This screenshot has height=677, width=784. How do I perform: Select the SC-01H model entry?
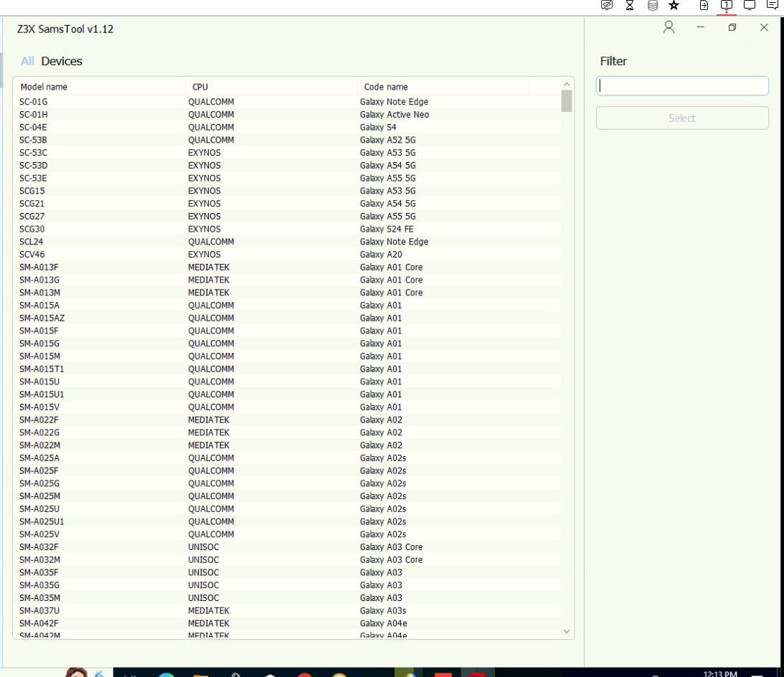point(288,115)
